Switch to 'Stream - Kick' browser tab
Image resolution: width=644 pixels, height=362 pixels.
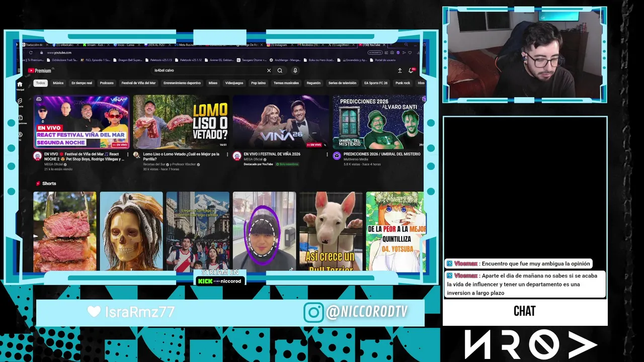point(97,45)
